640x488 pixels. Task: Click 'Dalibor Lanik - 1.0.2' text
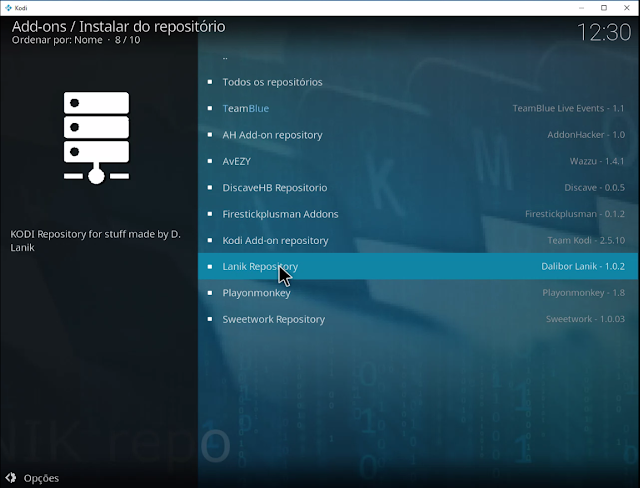pyautogui.click(x=583, y=266)
